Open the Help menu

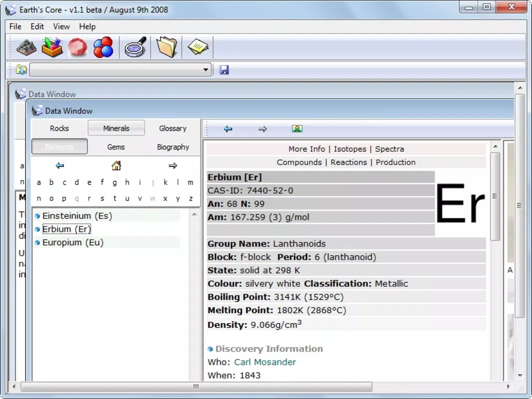click(87, 26)
